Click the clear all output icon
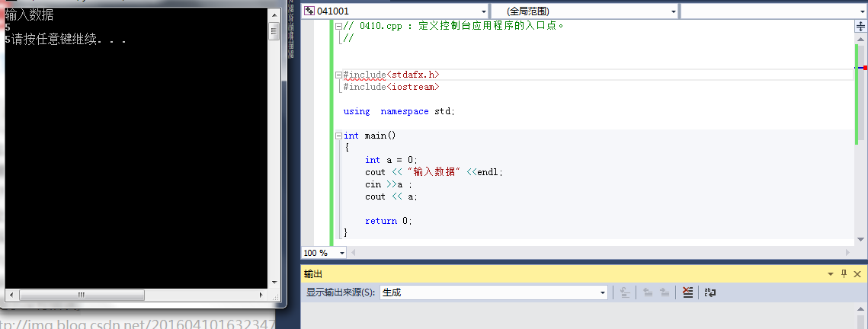The height and width of the screenshot is (329, 868). click(687, 292)
